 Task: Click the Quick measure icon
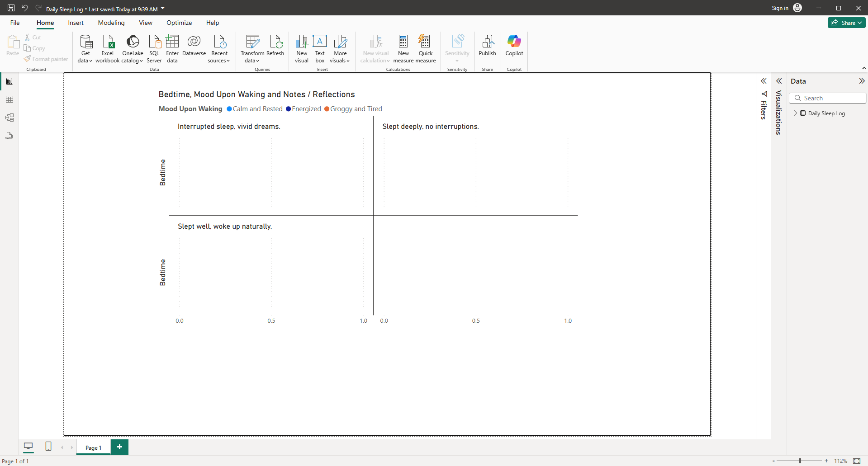425,42
